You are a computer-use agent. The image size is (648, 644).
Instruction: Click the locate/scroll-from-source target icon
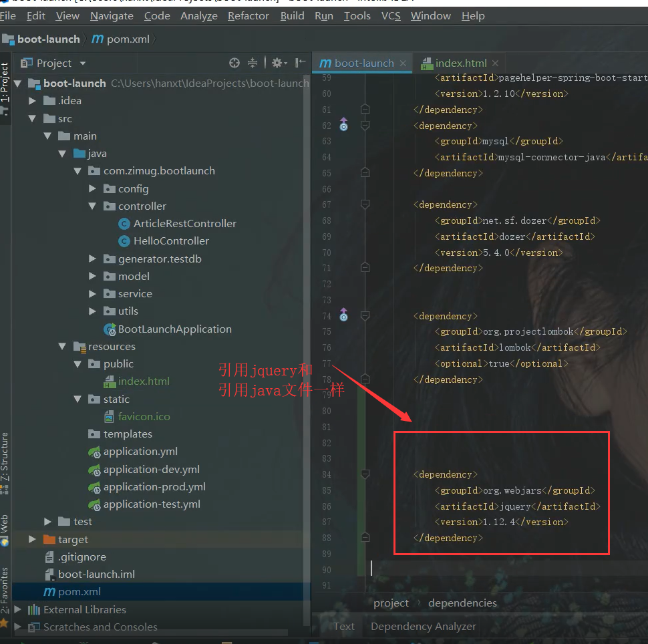pos(234,63)
